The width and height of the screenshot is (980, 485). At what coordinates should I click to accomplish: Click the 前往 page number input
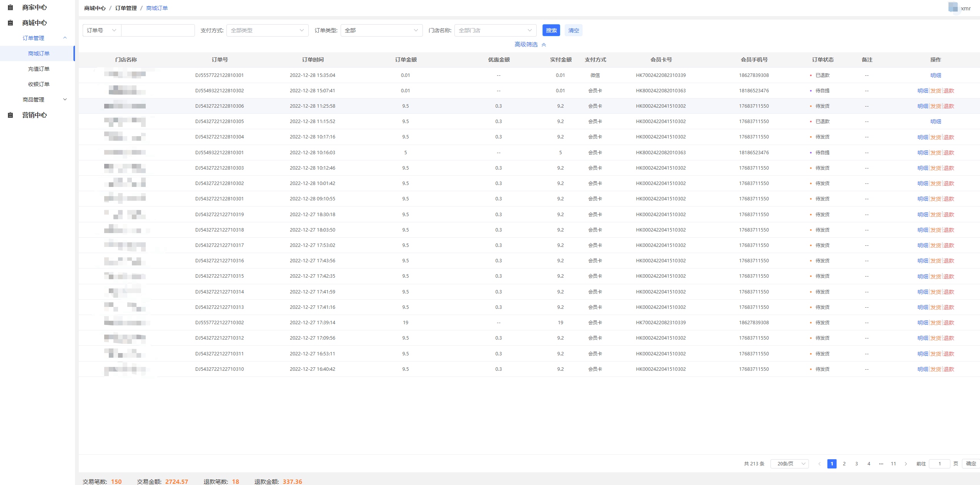(x=939, y=463)
